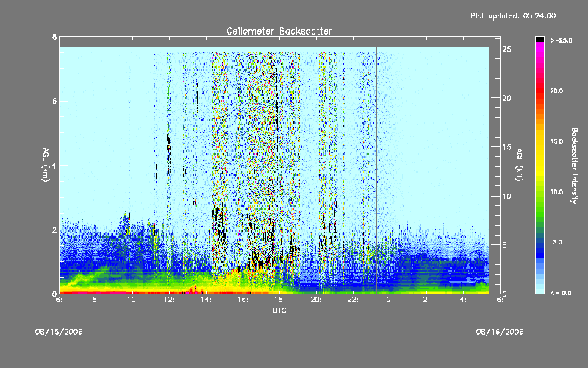Screen dimensions: 588x368
Task: Click the black top of the colorbar
Action: (x=539, y=39)
